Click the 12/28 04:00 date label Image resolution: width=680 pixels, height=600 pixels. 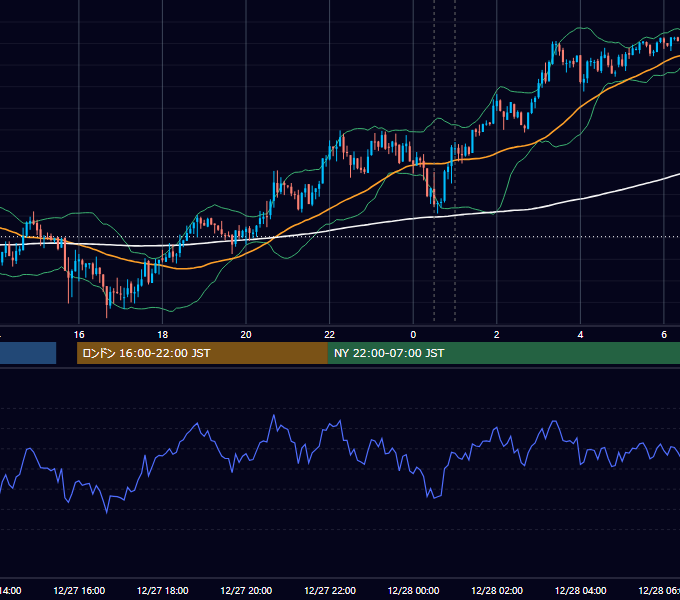click(581, 590)
